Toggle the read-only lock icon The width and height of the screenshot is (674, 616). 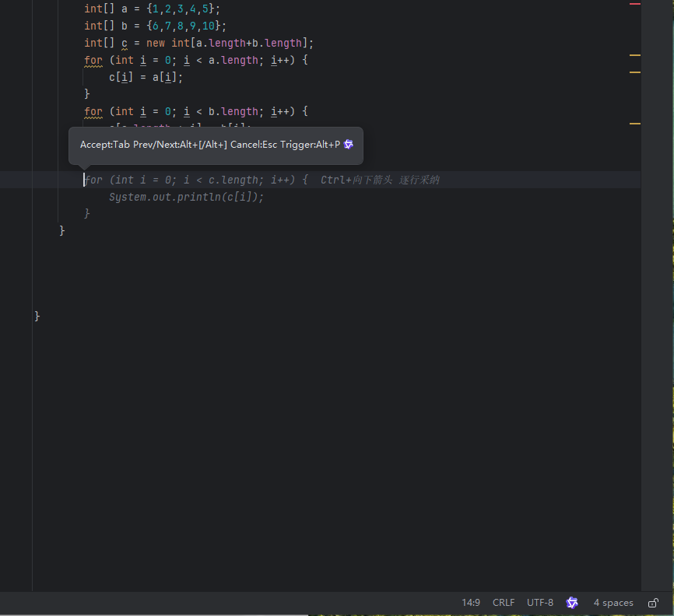(x=653, y=603)
